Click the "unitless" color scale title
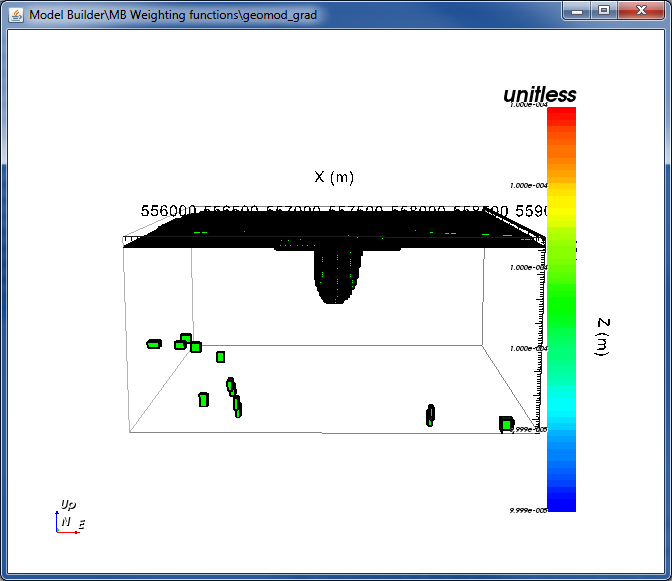Screen dimensions: 672x581 click(x=540, y=95)
